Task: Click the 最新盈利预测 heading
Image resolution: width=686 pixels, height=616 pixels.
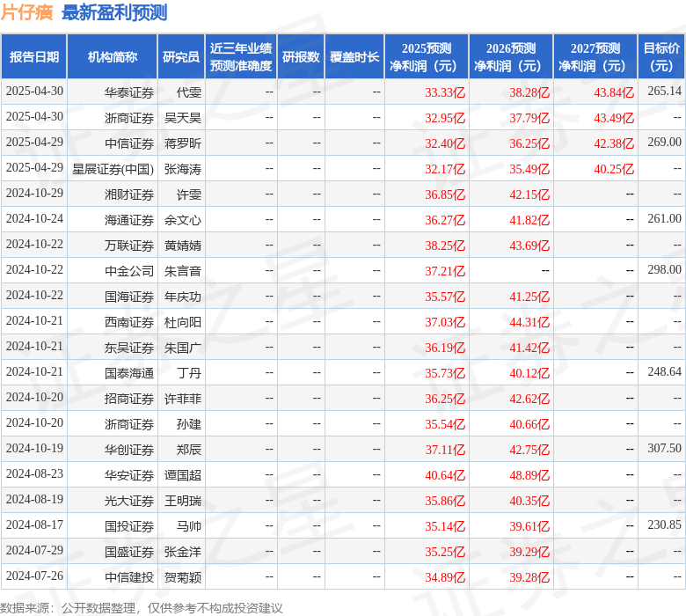Action: [x=114, y=12]
